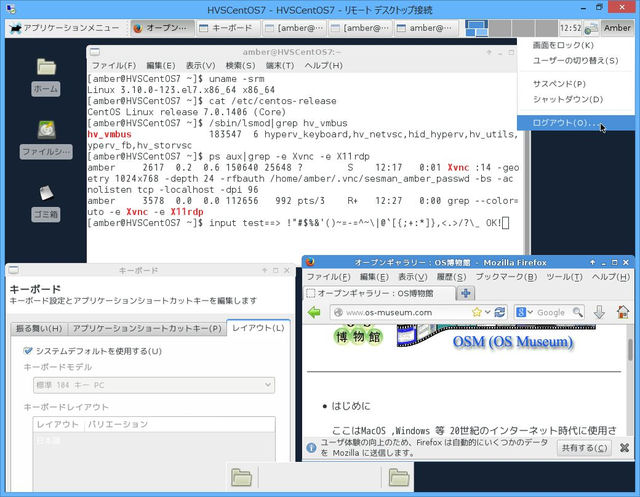Open the terminal View (V) menu
Screen dimensions: 640x497
click(200, 65)
